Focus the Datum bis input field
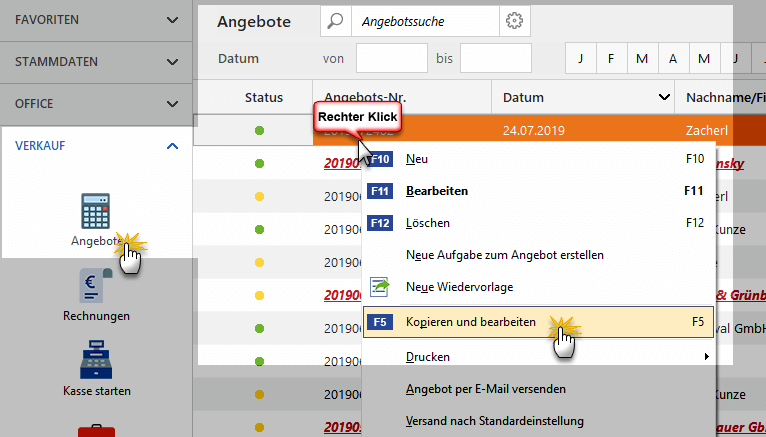Viewport: 766px width, 437px height. click(496, 59)
